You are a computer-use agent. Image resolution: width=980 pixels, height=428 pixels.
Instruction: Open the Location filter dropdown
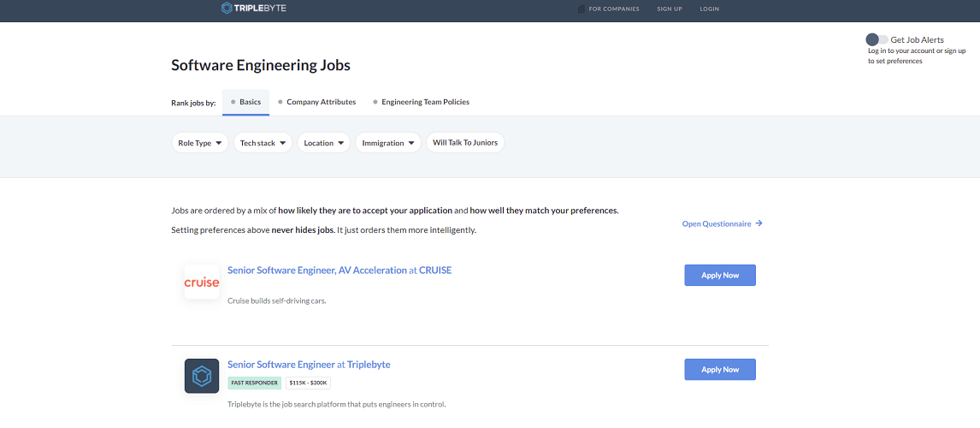[324, 143]
